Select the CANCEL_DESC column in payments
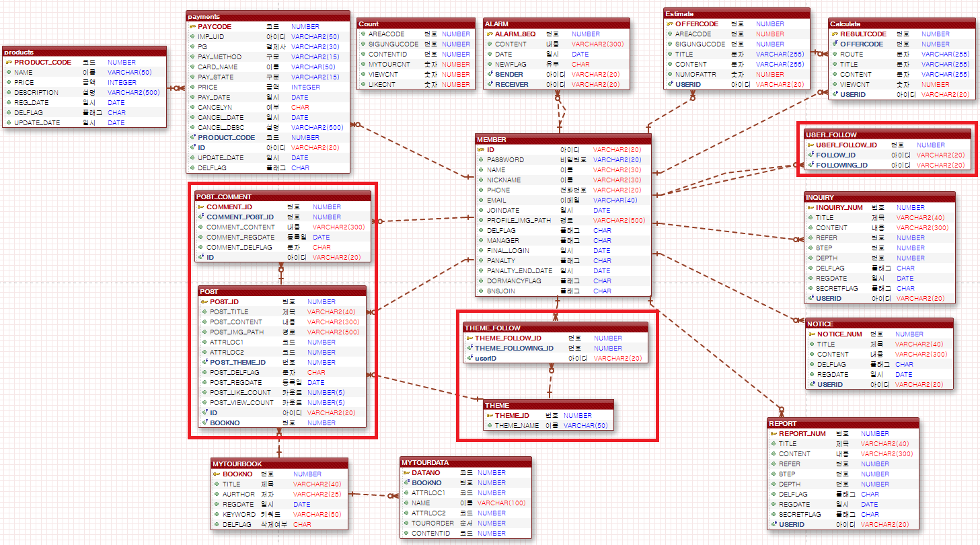The image size is (980, 545). (268, 127)
